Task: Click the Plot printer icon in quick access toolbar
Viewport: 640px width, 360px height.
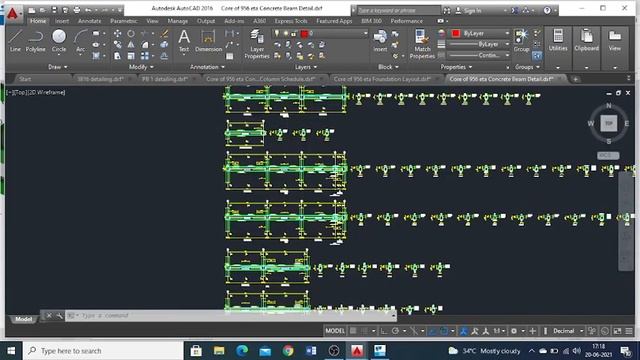Action: pyautogui.click(x=76, y=9)
